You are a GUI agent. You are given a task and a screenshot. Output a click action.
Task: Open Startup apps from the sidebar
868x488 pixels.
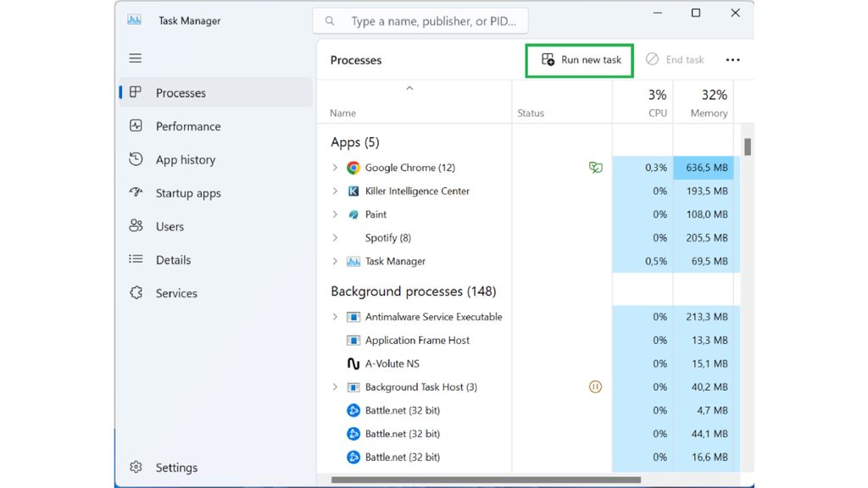(136, 192)
